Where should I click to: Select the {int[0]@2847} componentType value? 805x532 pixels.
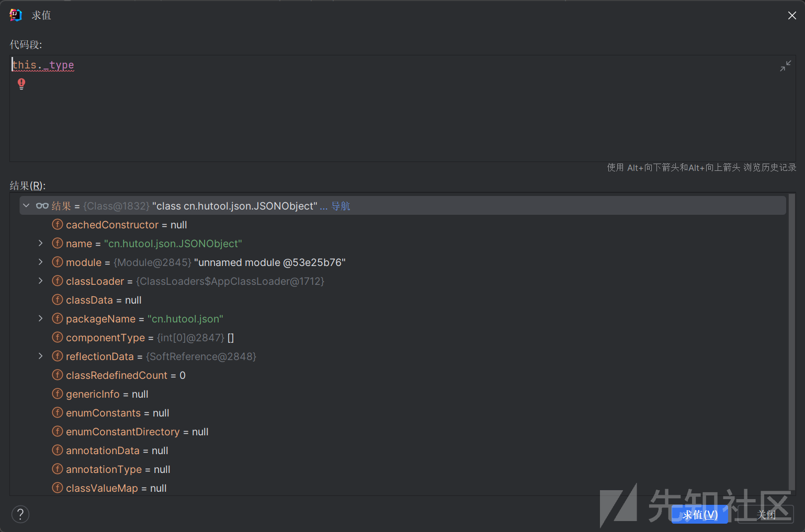pos(190,338)
